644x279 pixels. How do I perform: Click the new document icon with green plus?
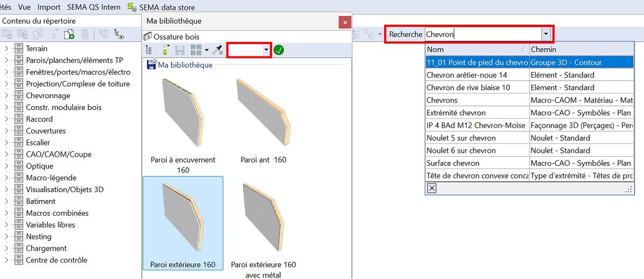tap(69, 34)
